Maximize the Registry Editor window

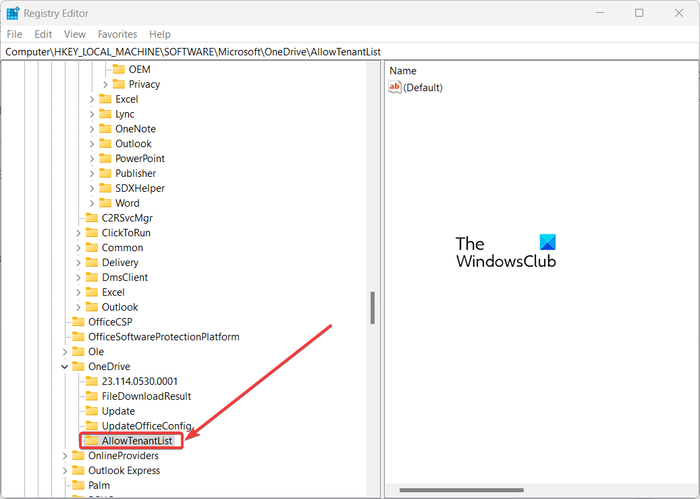click(x=639, y=13)
